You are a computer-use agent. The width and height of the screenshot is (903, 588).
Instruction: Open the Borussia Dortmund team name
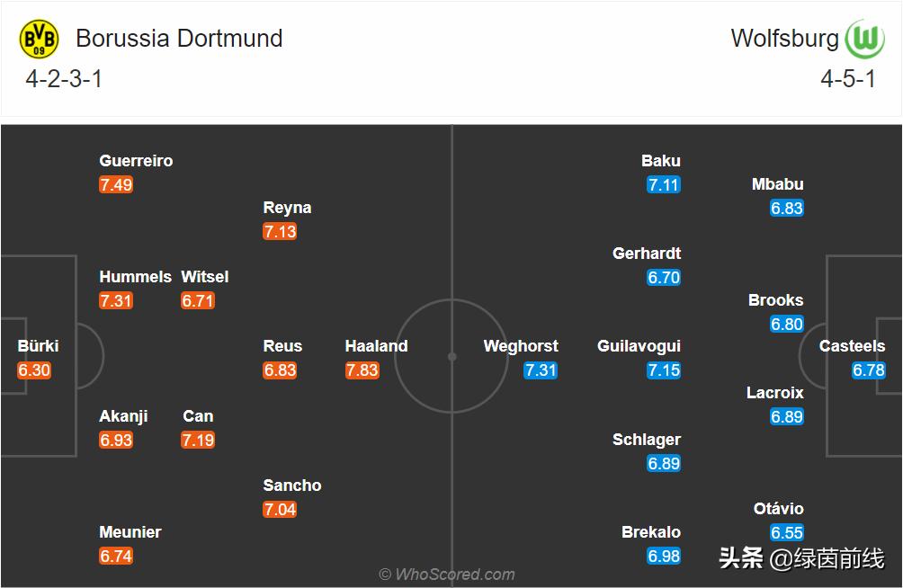tap(179, 39)
